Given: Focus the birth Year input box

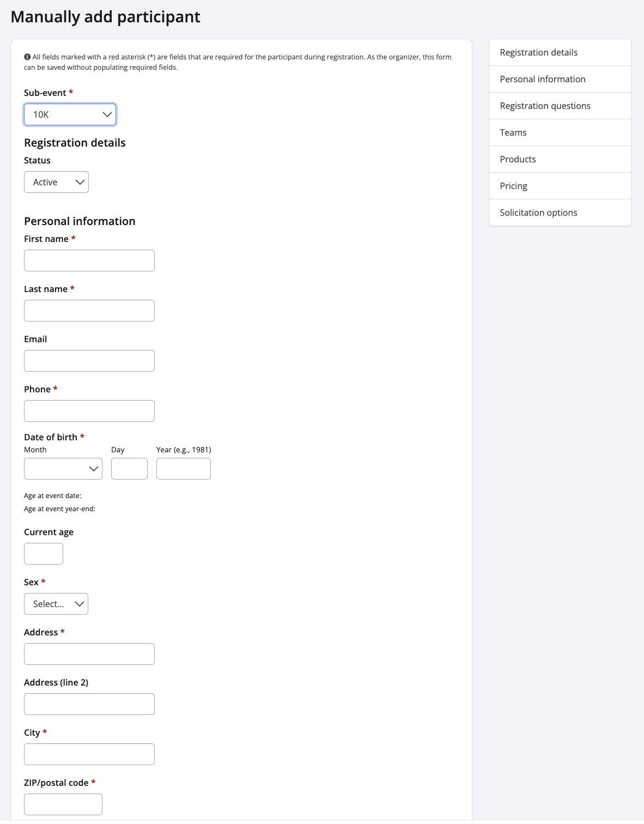Looking at the screenshot, I should pyautogui.click(x=183, y=469).
